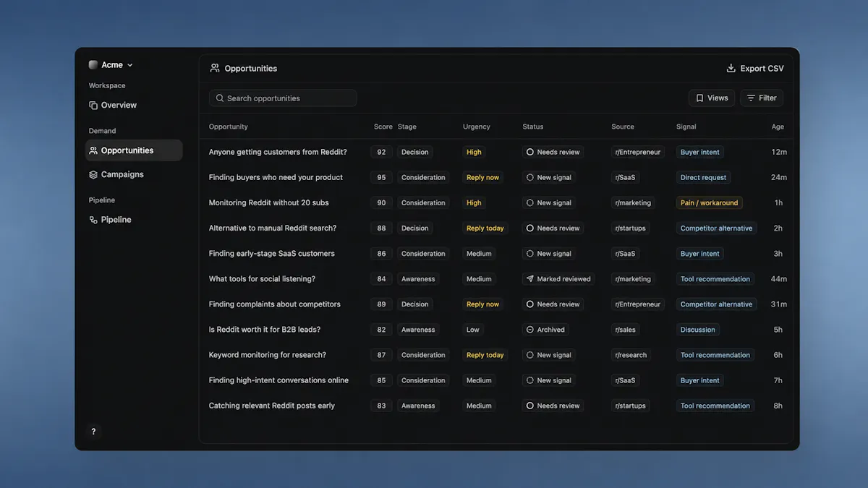Viewport: 868px width, 488px height.
Task: Click the r/sales source tag
Action: pyautogui.click(x=626, y=330)
